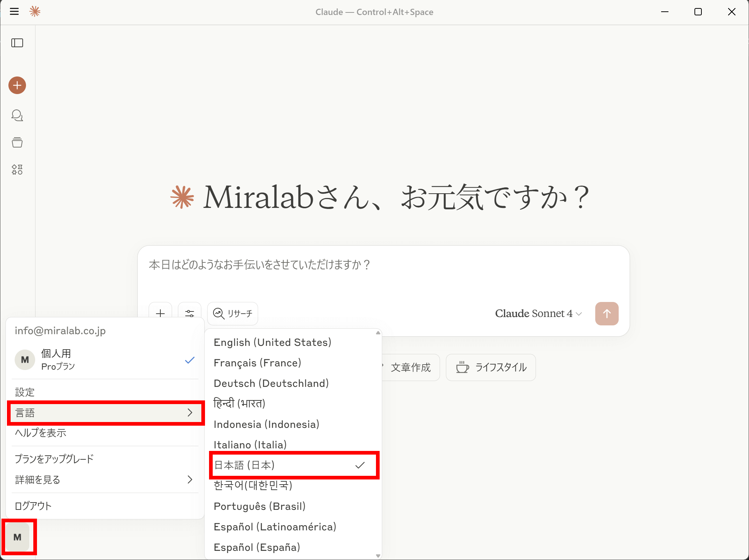
Task: Open the hamburger menu in title bar
Action: pos(14,12)
